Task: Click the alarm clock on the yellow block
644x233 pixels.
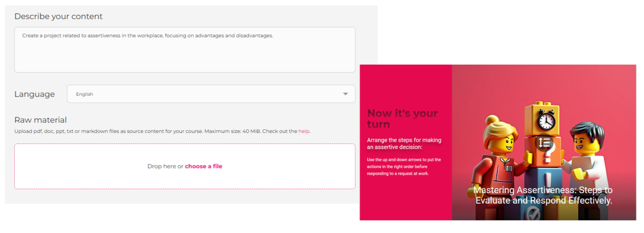Action: 546,120
